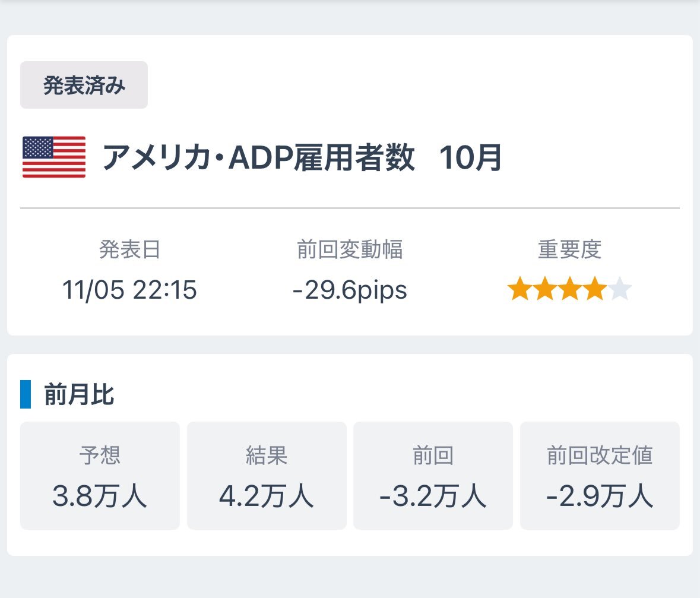Select the 発表日 label
Image resolution: width=700 pixels, height=598 pixels.
[129, 250]
